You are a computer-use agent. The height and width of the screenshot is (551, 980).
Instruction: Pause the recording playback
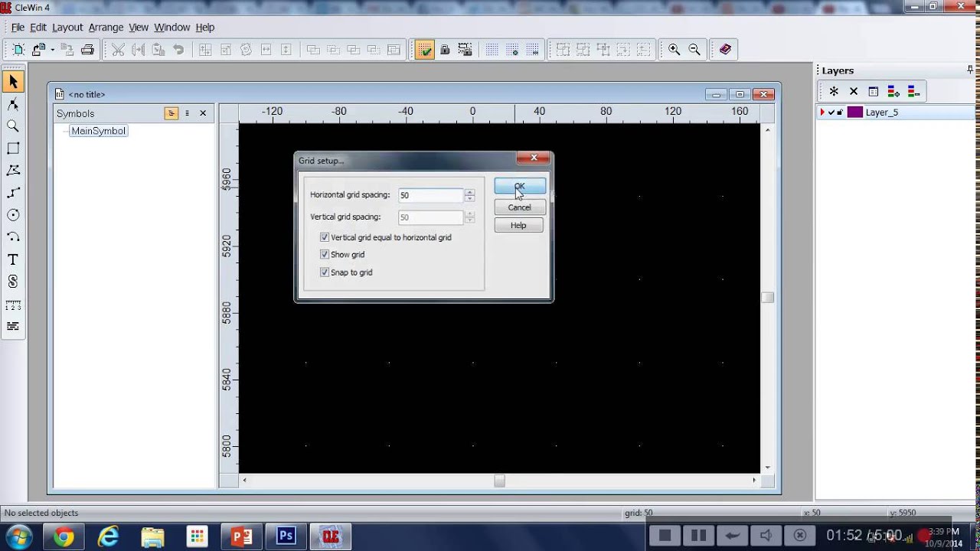point(698,536)
